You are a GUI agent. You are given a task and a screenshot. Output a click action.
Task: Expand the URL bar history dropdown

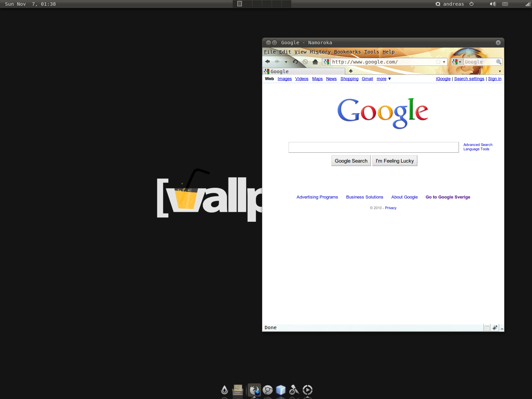coord(444,62)
